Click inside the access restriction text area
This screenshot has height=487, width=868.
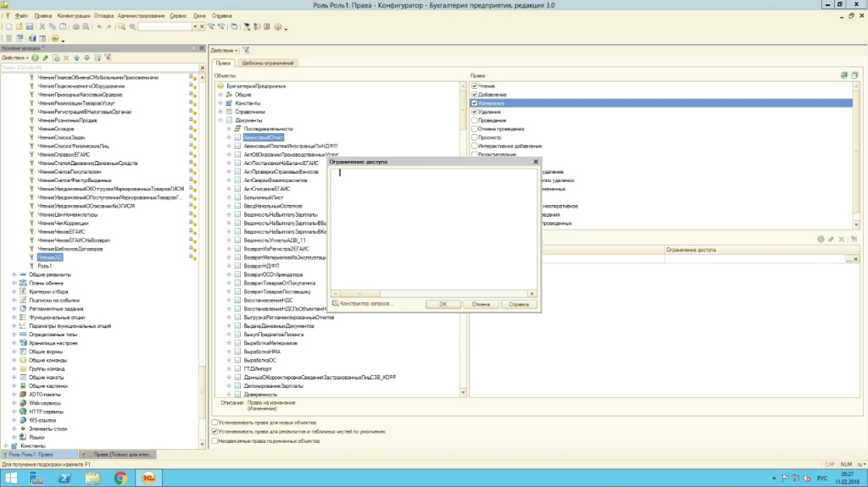coord(432,229)
